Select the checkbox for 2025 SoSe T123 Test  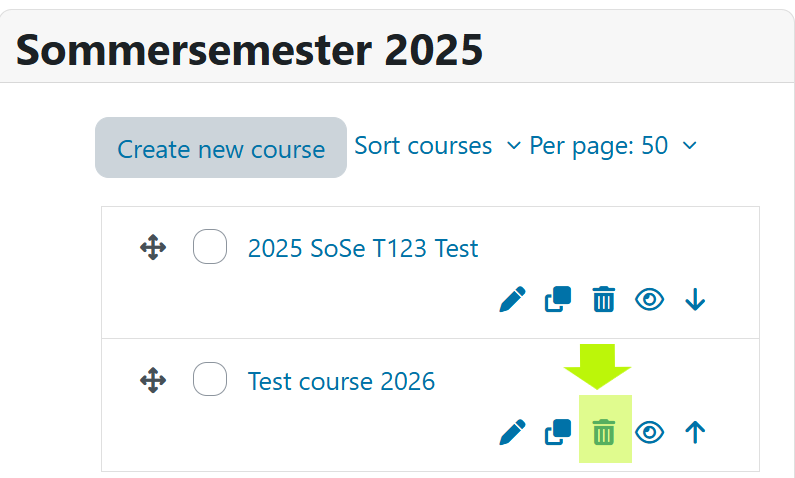(x=210, y=246)
